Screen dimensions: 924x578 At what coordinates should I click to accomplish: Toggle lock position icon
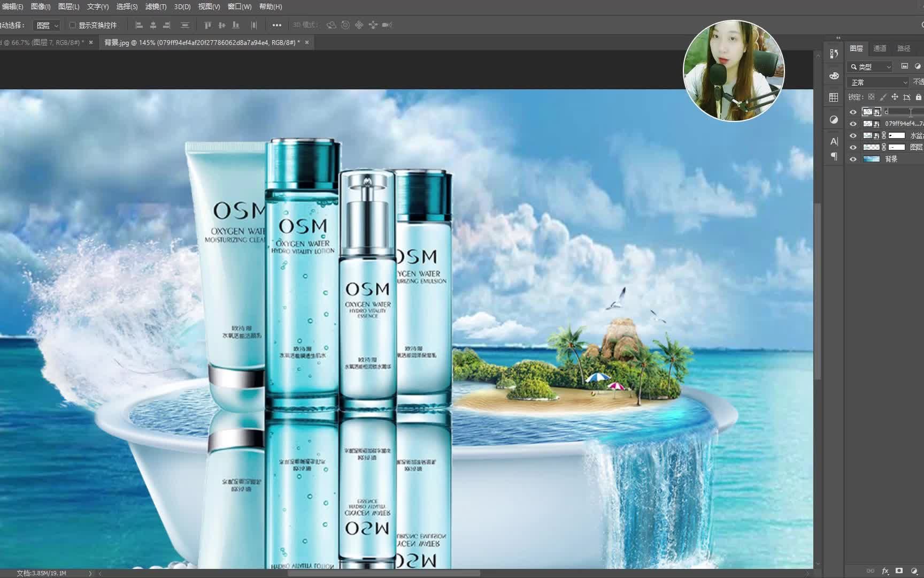click(895, 97)
